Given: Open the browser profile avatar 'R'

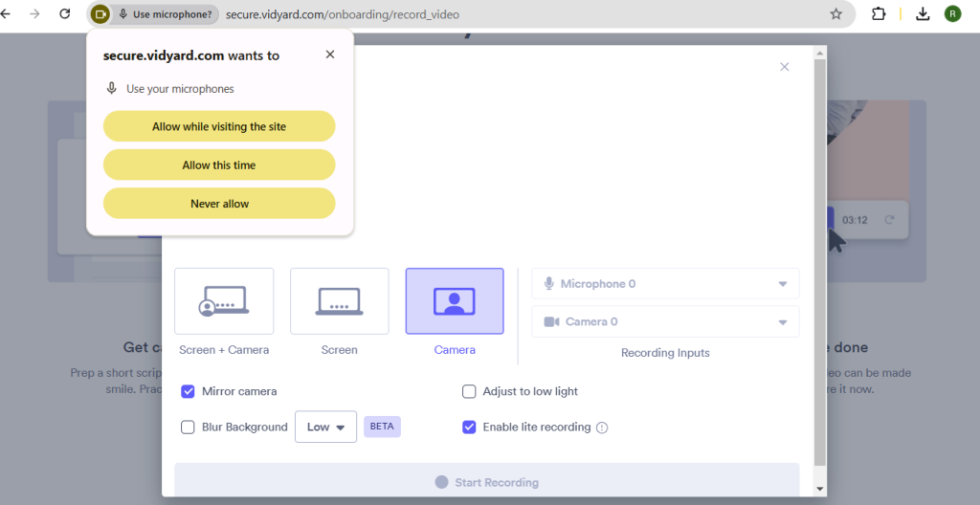Looking at the screenshot, I should [x=952, y=13].
